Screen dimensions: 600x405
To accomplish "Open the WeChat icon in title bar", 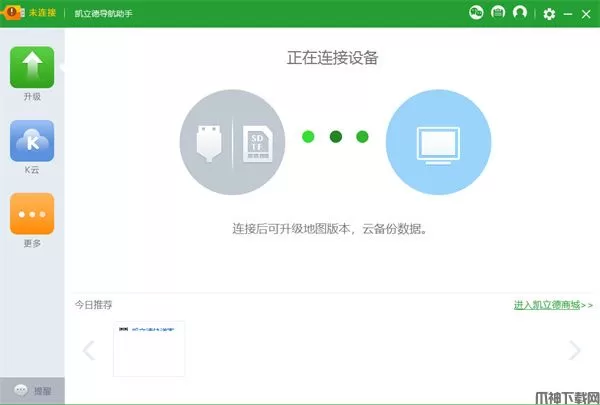I will click(x=476, y=13).
